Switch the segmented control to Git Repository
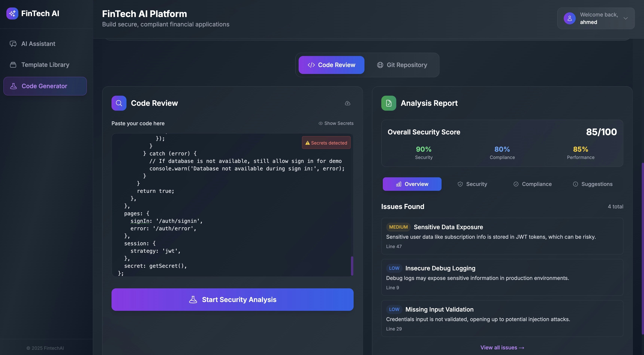644x355 pixels. (x=402, y=65)
